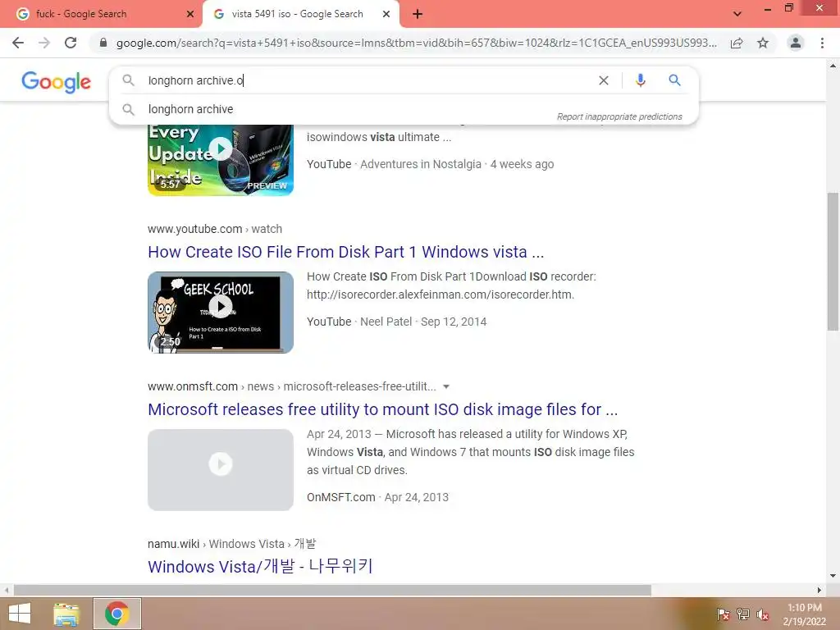Open the Windows Start button

click(x=20, y=614)
